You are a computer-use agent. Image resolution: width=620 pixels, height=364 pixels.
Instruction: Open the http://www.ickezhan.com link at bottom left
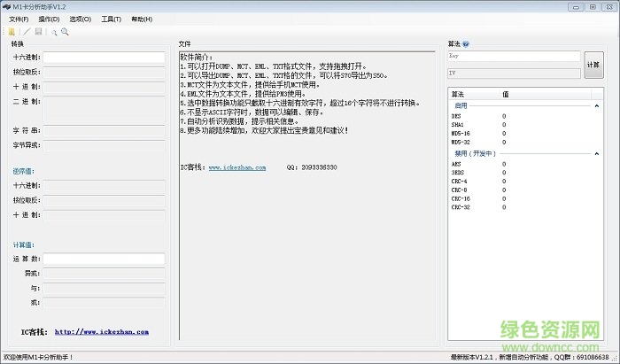[101, 332]
